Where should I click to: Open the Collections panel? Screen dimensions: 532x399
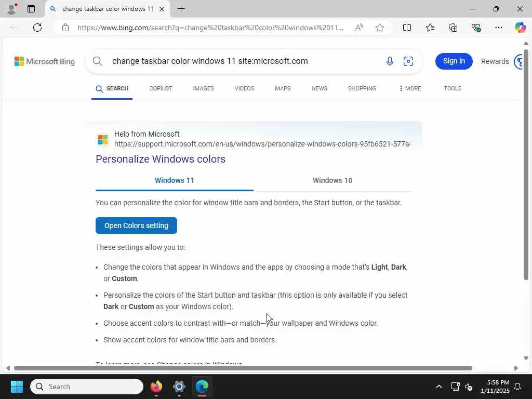(x=453, y=28)
